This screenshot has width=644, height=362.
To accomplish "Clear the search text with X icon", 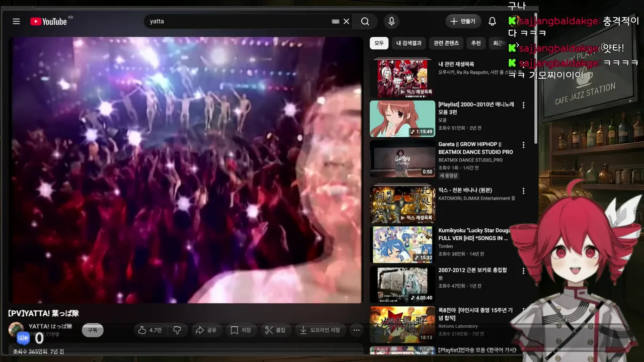I will pyautogui.click(x=346, y=22).
